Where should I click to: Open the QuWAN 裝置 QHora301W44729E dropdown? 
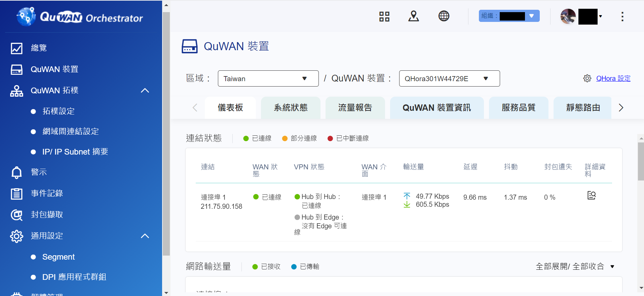pyautogui.click(x=449, y=78)
